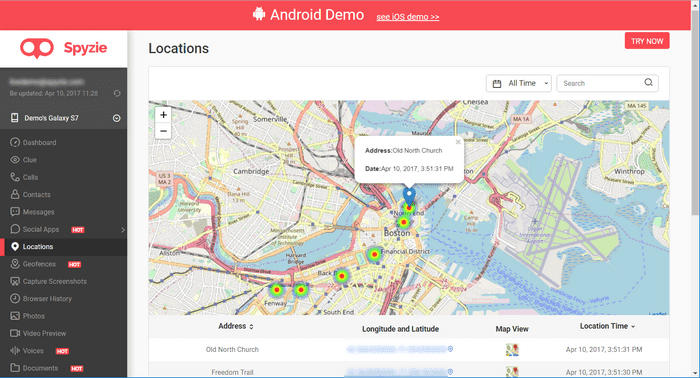700x378 pixels.
Task: Expand the Demo's Galaxy S7 device selector
Action: (x=117, y=118)
